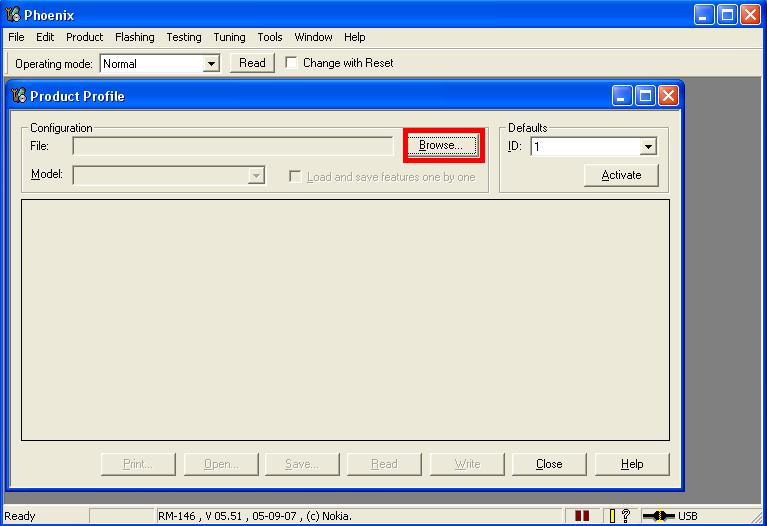Click the red bars status bar indicator

click(582, 516)
